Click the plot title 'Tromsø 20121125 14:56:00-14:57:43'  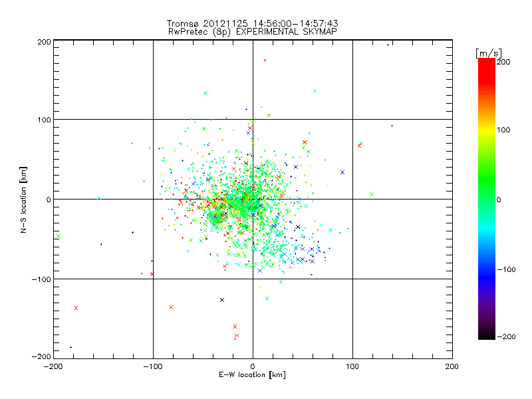click(x=252, y=23)
